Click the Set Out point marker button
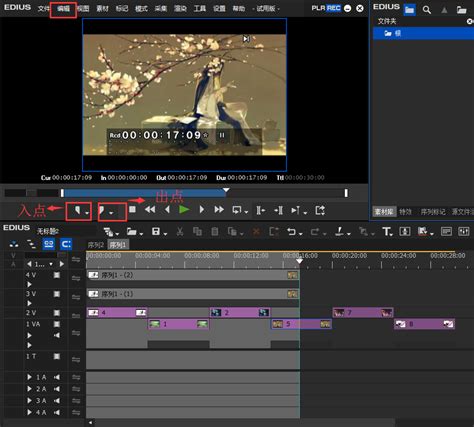This screenshot has width=474, height=427. 101,210
